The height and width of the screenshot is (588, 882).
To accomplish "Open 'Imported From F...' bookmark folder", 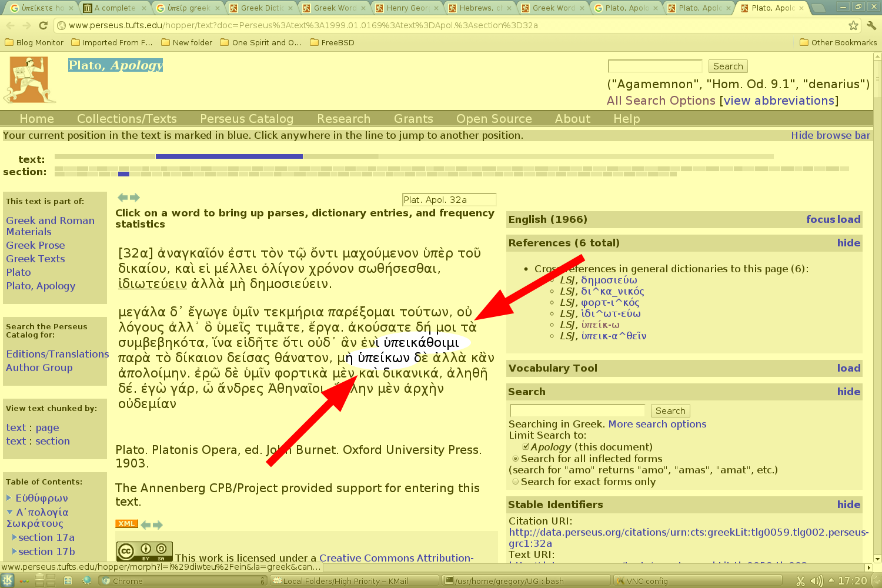I will point(112,42).
